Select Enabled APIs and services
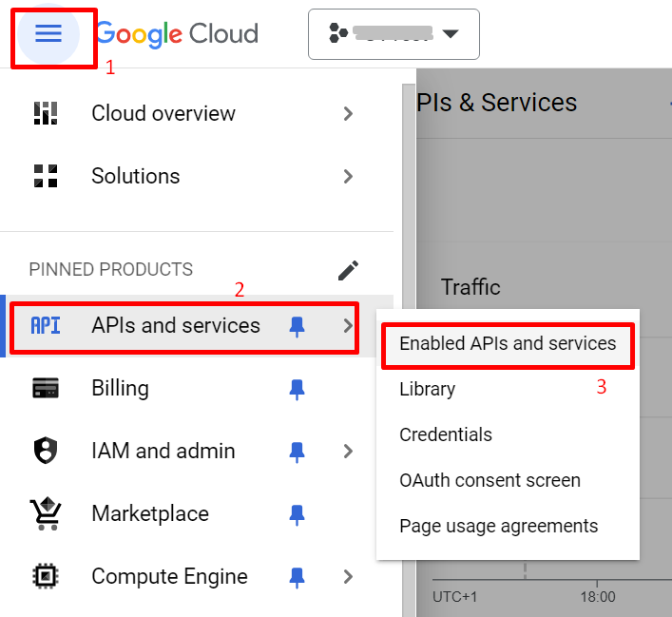The image size is (672, 617). tap(508, 343)
